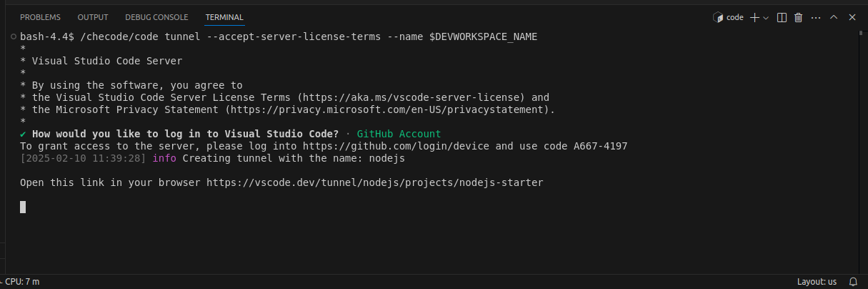
Task: Click the terminal cursor input line
Action: [x=23, y=207]
